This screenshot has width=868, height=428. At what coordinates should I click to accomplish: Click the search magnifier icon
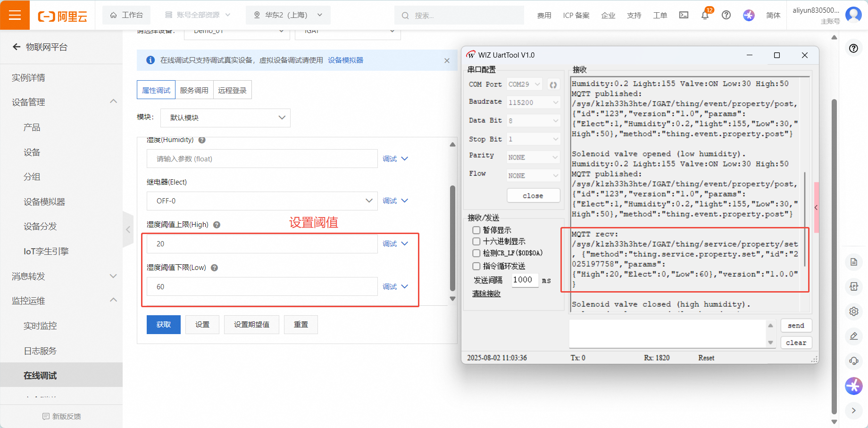(x=405, y=16)
